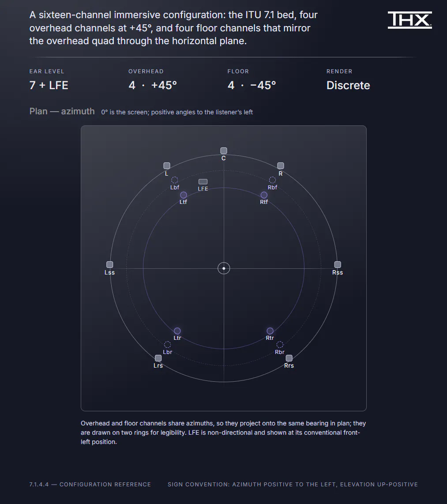Select the Ltf top-front-left overhead marker

click(x=184, y=195)
